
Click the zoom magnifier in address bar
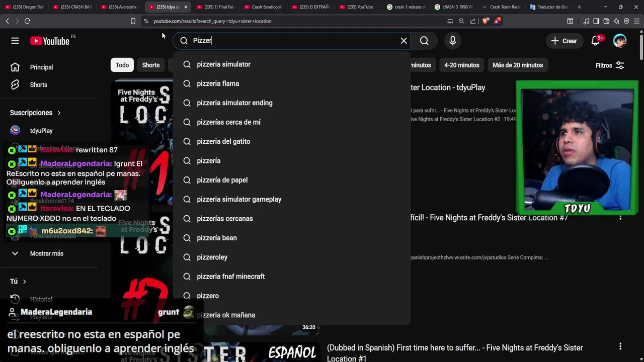[x=461, y=21]
